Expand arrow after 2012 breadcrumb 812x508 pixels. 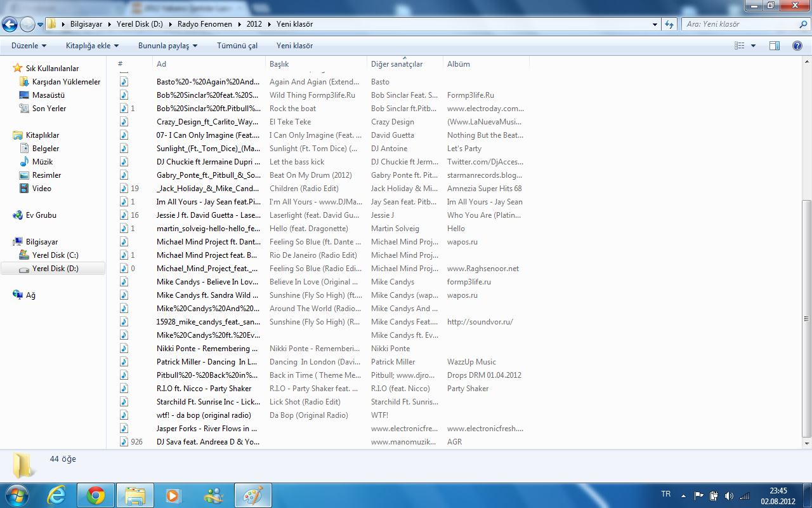coord(270,24)
